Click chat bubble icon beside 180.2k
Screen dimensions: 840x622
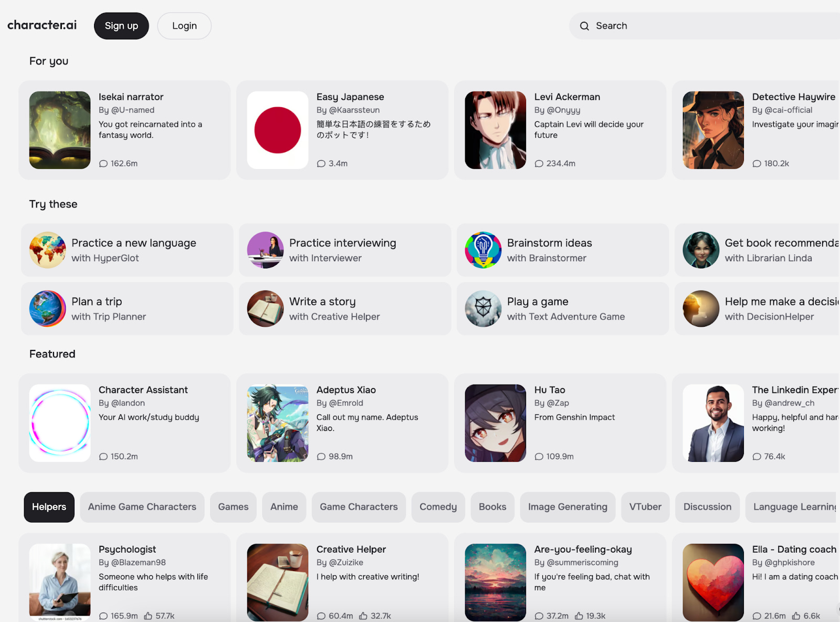[x=757, y=164]
